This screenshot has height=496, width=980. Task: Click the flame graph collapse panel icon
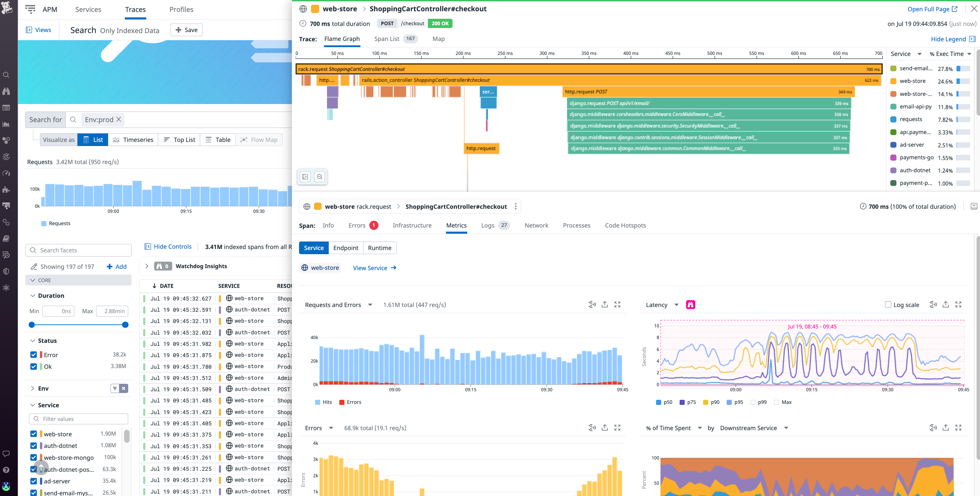tap(305, 177)
